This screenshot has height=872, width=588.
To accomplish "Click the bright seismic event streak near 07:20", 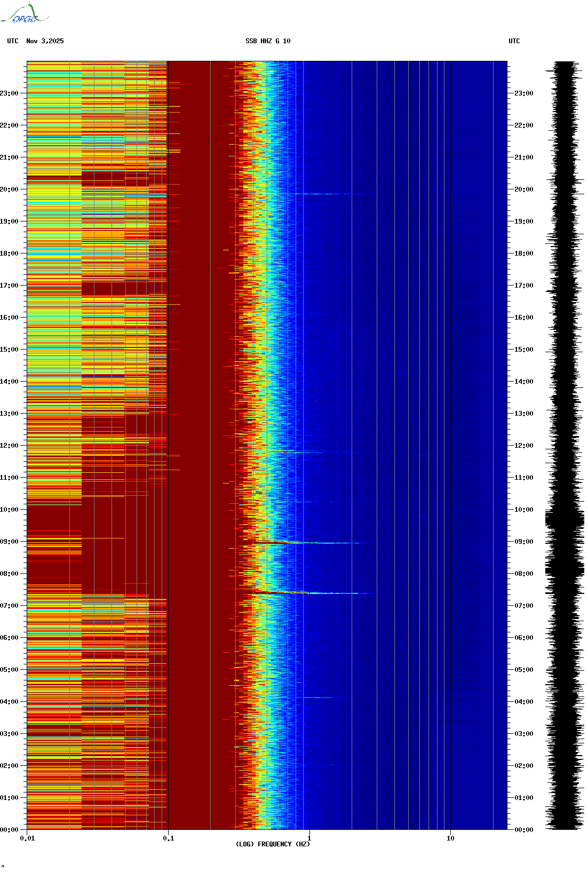I will [x=309, y=593].
